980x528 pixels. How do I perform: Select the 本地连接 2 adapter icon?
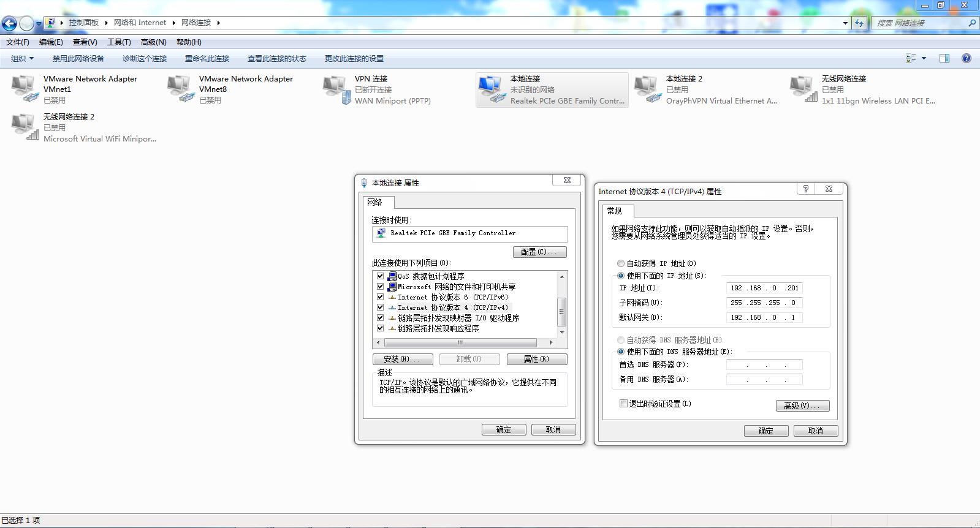tap(647, 89)
